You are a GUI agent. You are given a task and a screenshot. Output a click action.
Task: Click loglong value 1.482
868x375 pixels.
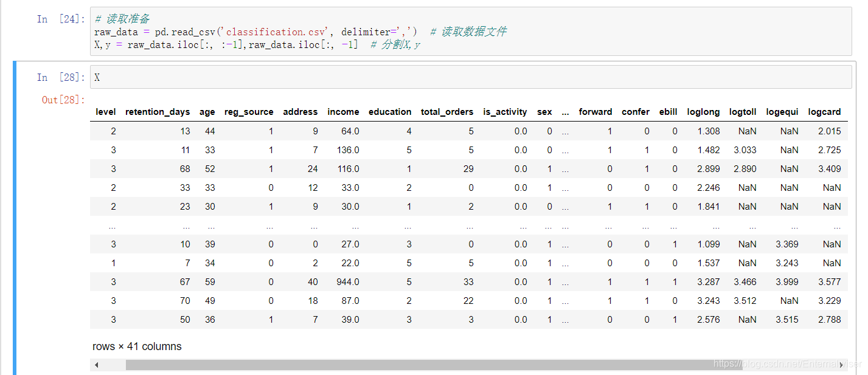(709, 150)
